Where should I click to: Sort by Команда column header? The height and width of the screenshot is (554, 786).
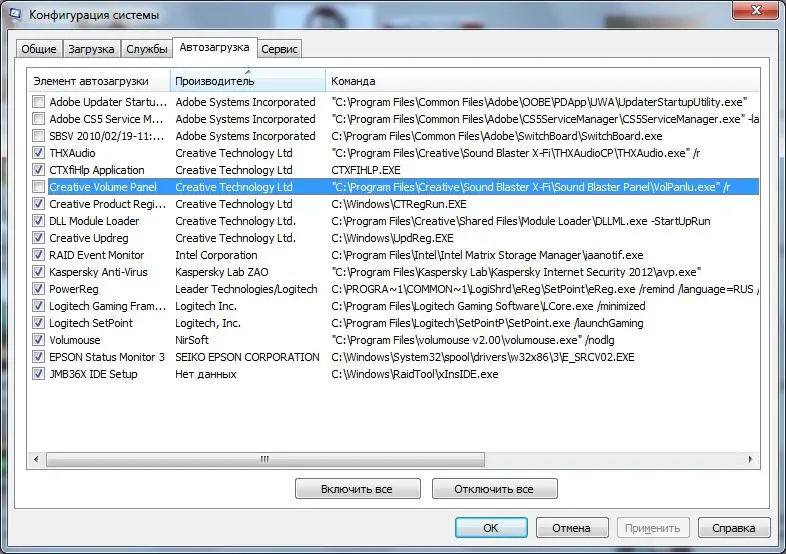(542, 81)
